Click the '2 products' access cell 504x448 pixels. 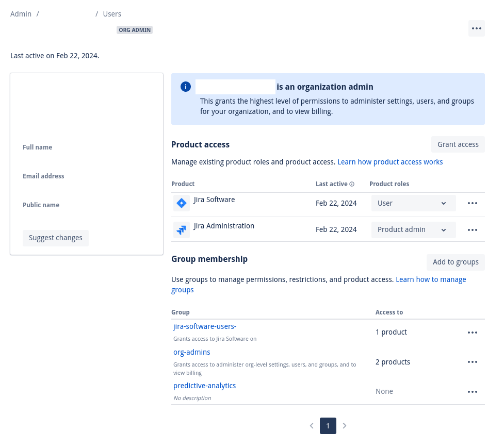pyautogui.click(x=393, y=362)
